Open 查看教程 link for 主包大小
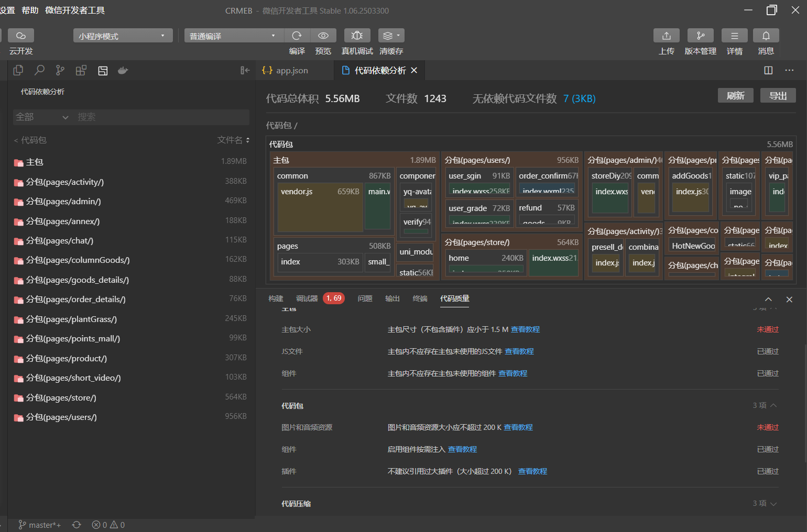This screenshot has height=532, width=807. click(x=525, y=329)
